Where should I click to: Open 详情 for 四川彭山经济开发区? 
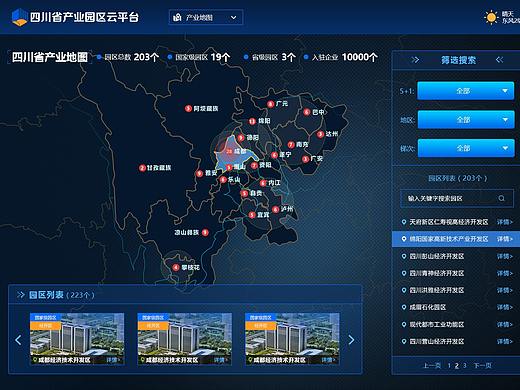point(504,256)
